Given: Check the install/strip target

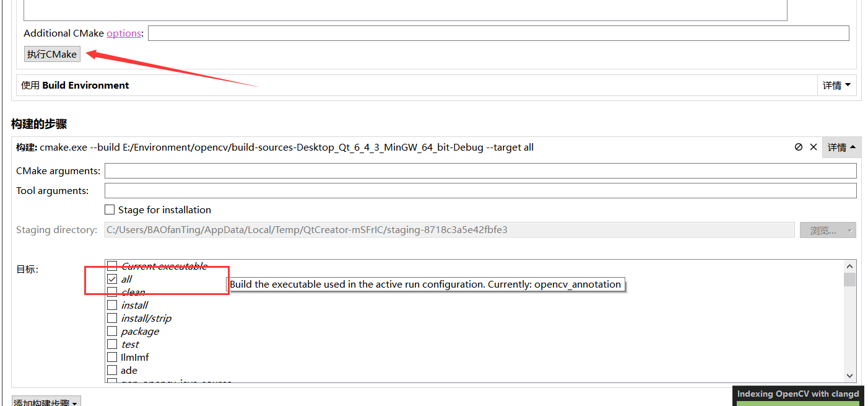Looking at the screenshot, I should point(112,318).
